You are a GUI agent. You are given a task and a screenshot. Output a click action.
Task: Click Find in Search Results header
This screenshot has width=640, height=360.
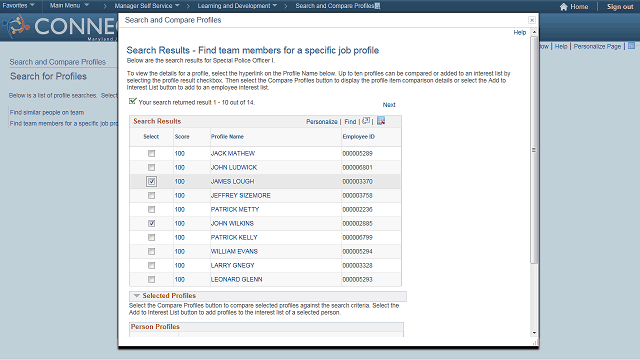tap(350, 122)
